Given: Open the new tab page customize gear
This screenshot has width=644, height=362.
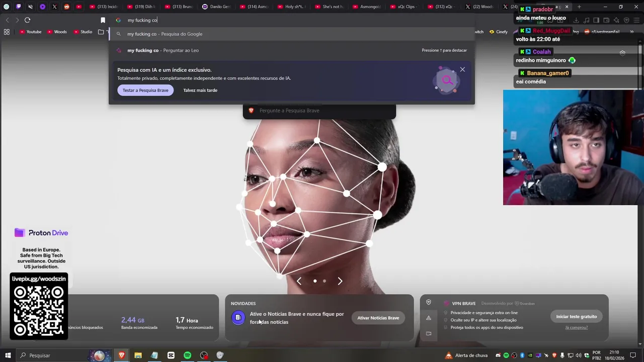Looking at the screenshot, I should coord(622,53).
